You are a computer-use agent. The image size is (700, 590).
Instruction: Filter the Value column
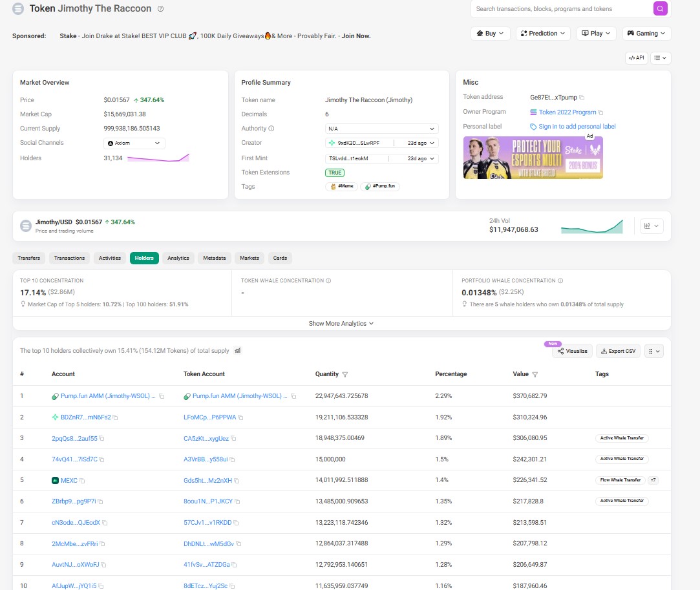pyautogui.click(x=535, y=374)
